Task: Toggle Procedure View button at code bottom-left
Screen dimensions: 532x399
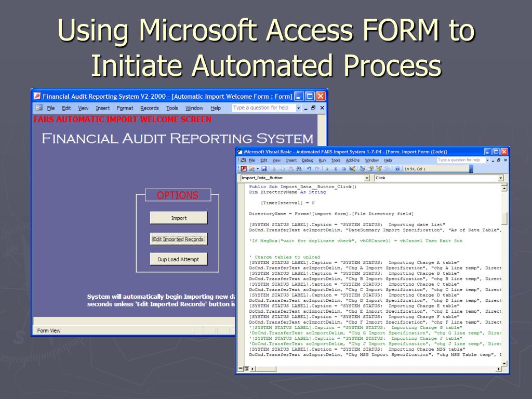Action: [x=241, y=368]
